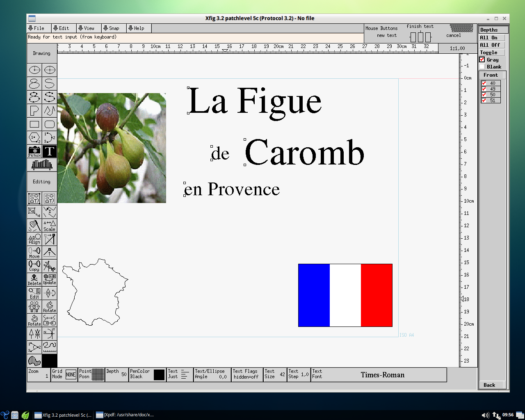Toggle the Gray depths checkbox

482,59
